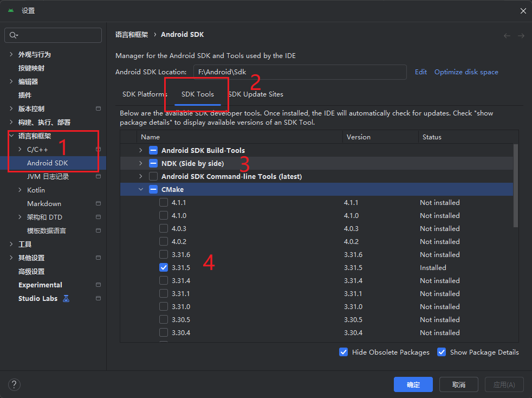Click project-level icon beside Experimental
Viewport: 532px width, 398px height.
click(x=99, y=285)
